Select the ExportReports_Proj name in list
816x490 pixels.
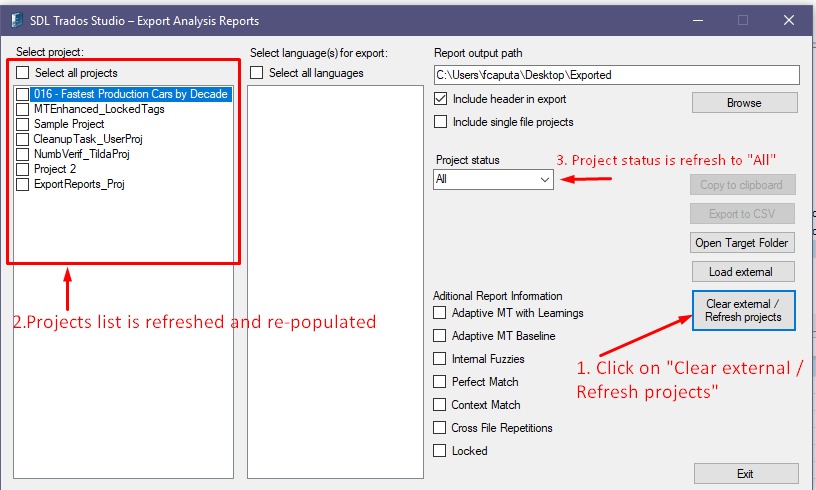click(79, 184)
